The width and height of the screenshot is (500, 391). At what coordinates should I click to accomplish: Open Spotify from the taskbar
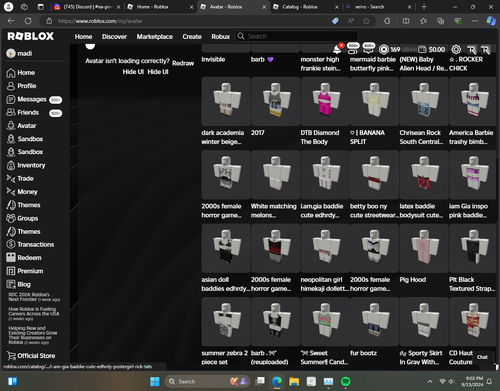pyautogui.click(x=346, y=381)
